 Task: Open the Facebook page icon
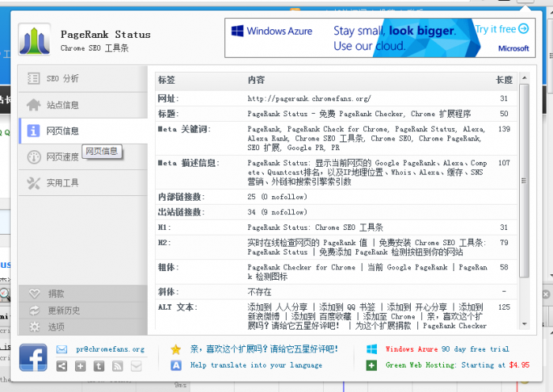point(33,357)
